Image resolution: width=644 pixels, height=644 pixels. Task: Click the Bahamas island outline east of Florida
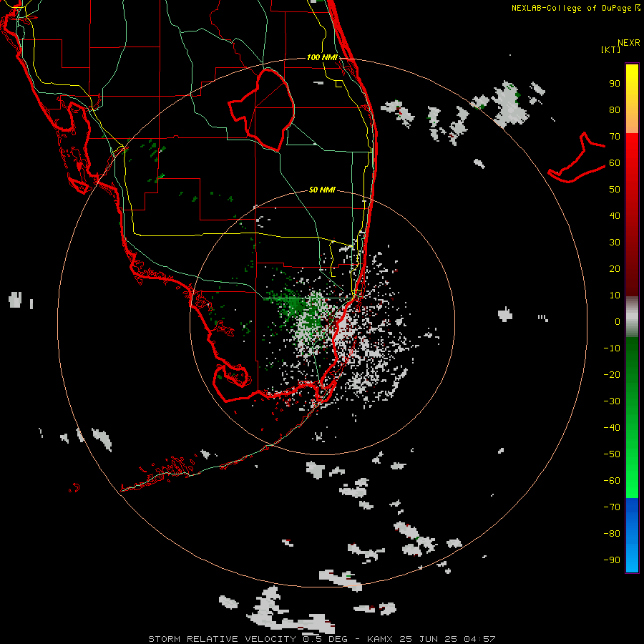(x=577, y=157)
